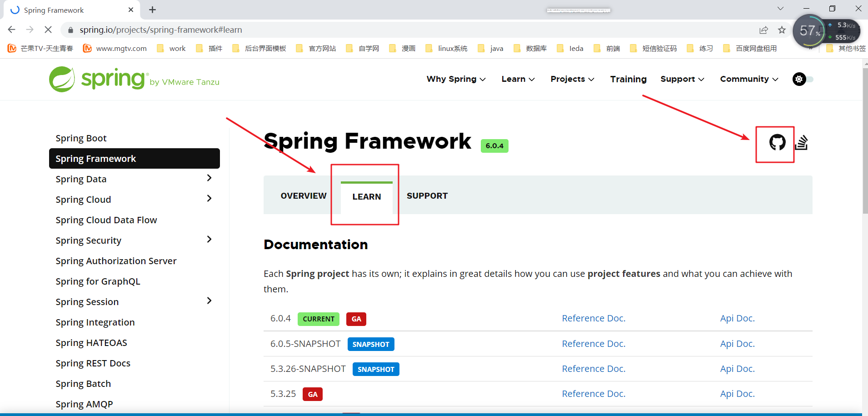This screenshot has height=416, width=868.
Task: Close the Spring Framework browser tab
Action: tap(131, 10)
